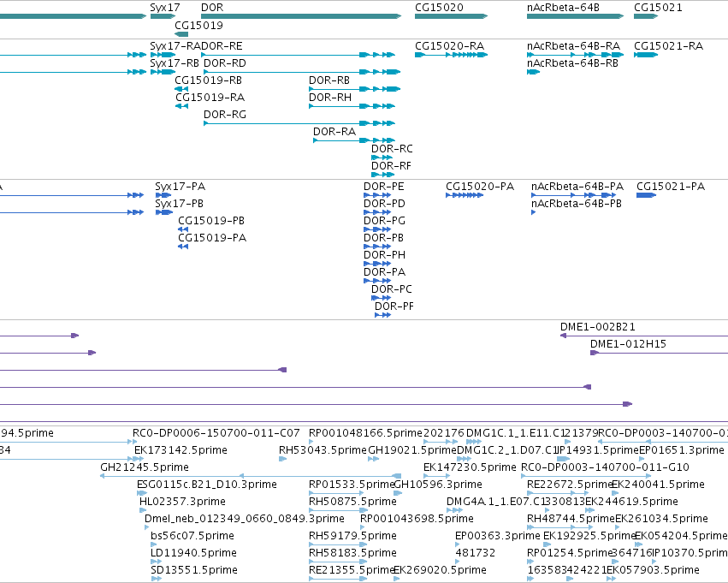Click the CG15021 gene label
The image size is (728, 583).
pos(658,8)
